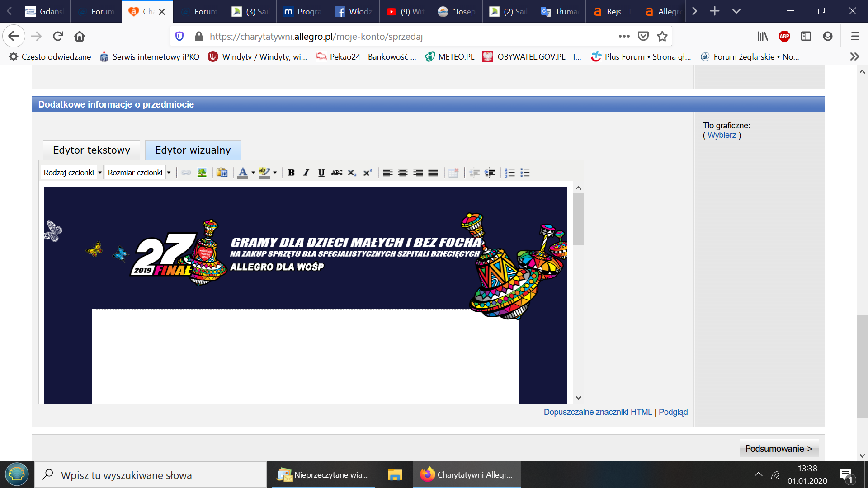Image resolution: width=868 pixels, height=488 pixels.
Task: Align text to the right
Action: 418,173
